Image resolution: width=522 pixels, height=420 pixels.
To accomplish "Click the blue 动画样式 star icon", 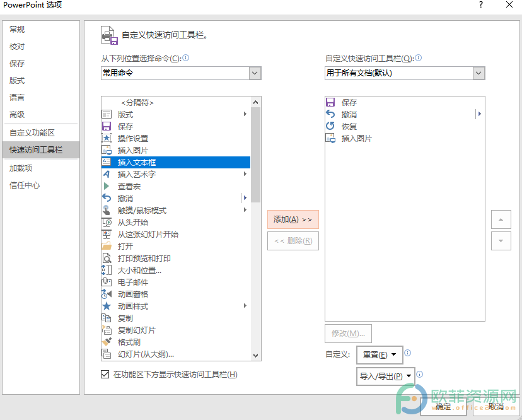I will pos(107,306).
